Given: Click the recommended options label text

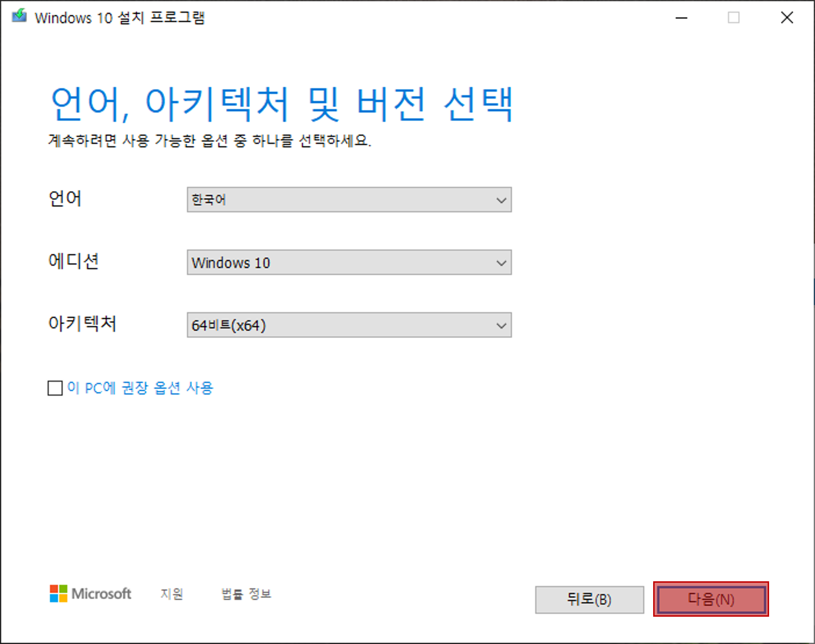Looking at the screenshot, I should [x=140, y=388].
